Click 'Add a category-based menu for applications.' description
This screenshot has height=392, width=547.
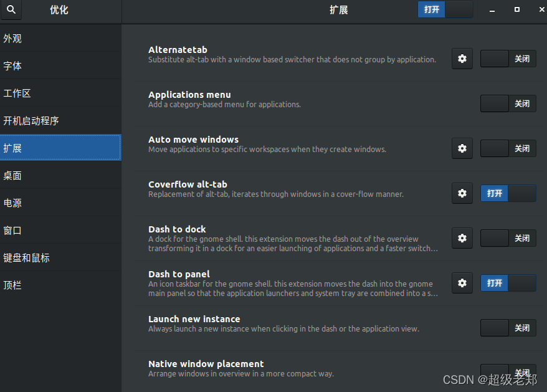tap(224, 104)
